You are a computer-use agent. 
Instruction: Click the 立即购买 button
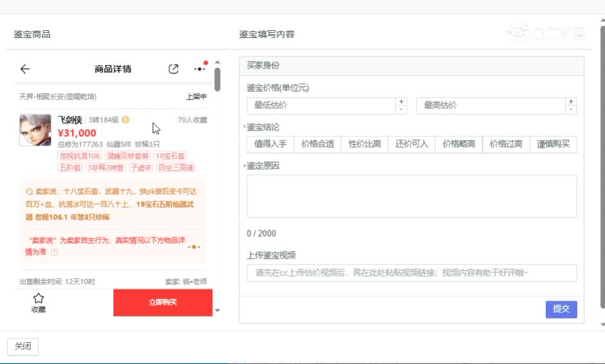tap(163, 303)
